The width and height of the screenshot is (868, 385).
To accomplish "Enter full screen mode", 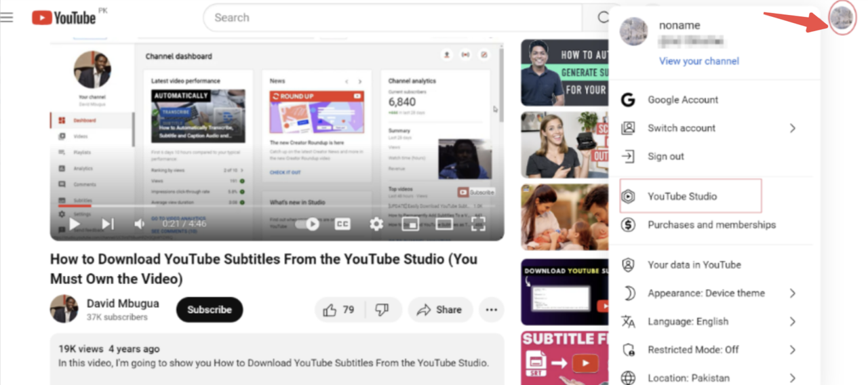I will coord(478,224).
